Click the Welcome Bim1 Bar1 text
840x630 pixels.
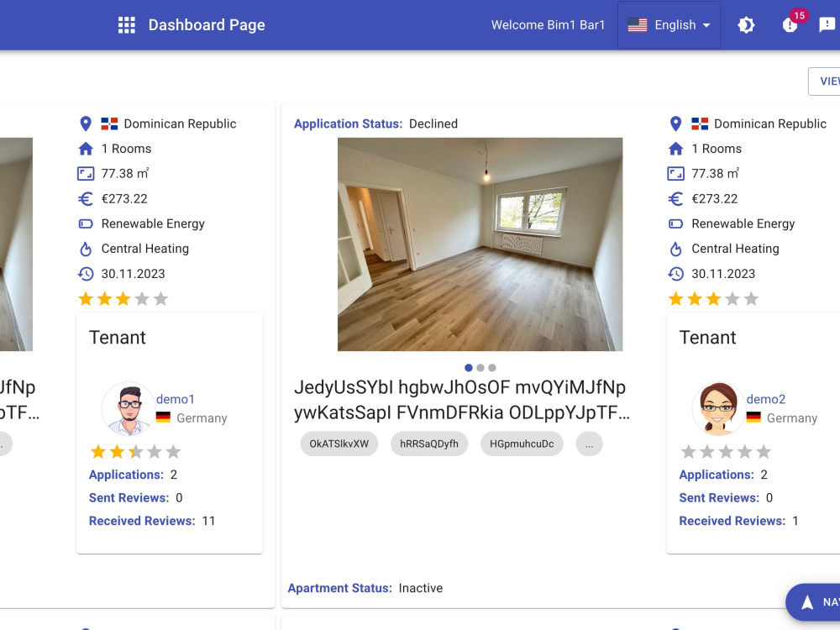[x=548, y=25]
